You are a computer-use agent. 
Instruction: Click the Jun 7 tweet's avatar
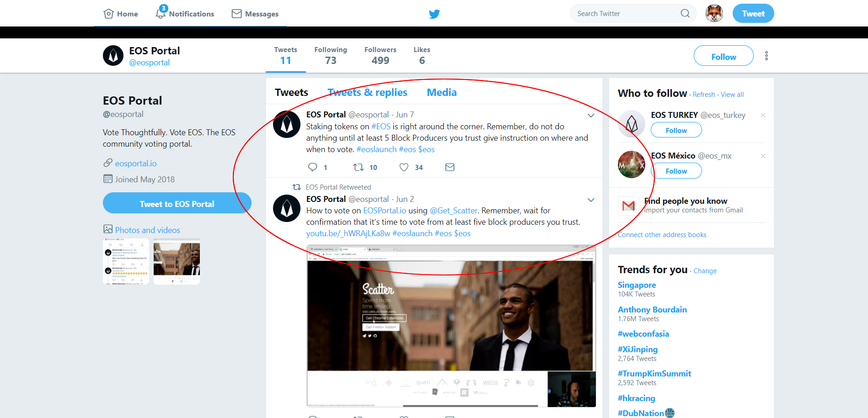[x=287, y=124]
